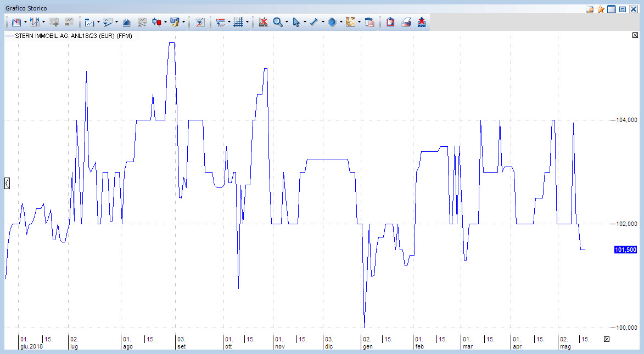
Task: Click the 101,500 current price label
Action: click(x=625, y=250)
